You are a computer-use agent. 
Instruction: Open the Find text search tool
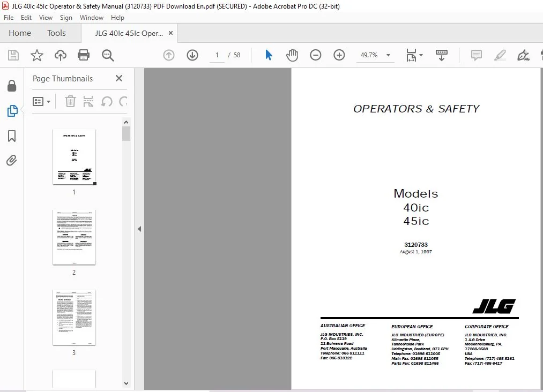[108, 55]
